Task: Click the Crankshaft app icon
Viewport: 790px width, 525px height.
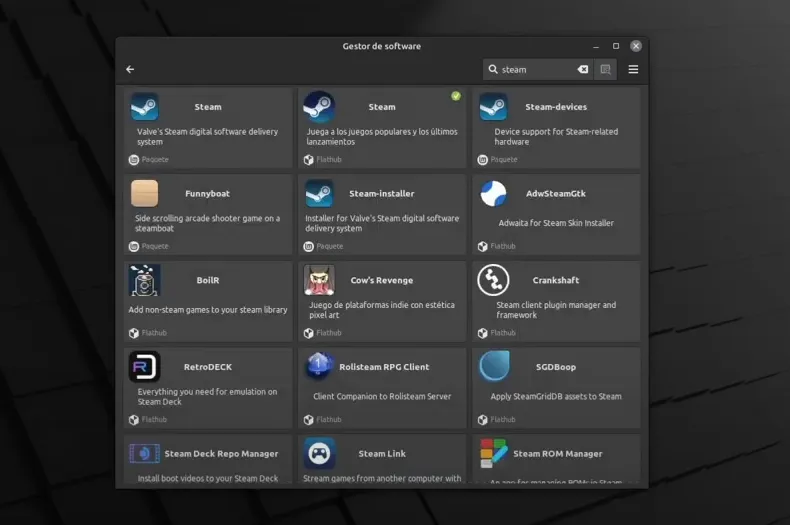Action: pyautogui.click(x=493, y=280)
